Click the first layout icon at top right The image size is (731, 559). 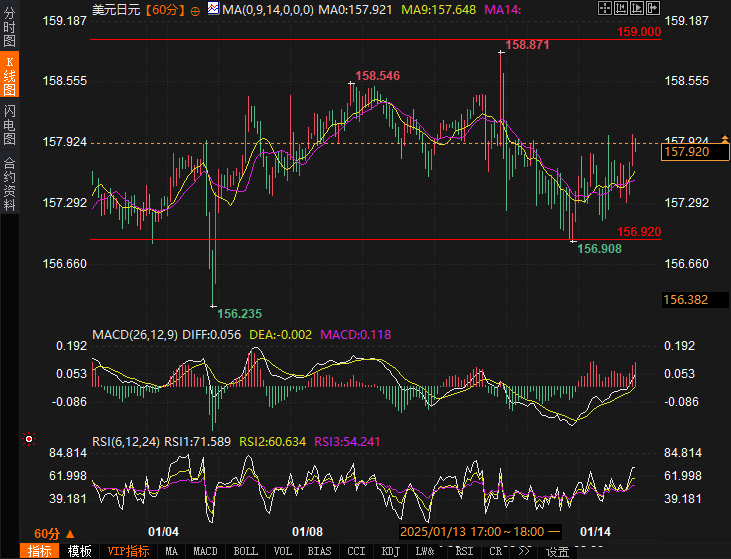tap(604, 9)
